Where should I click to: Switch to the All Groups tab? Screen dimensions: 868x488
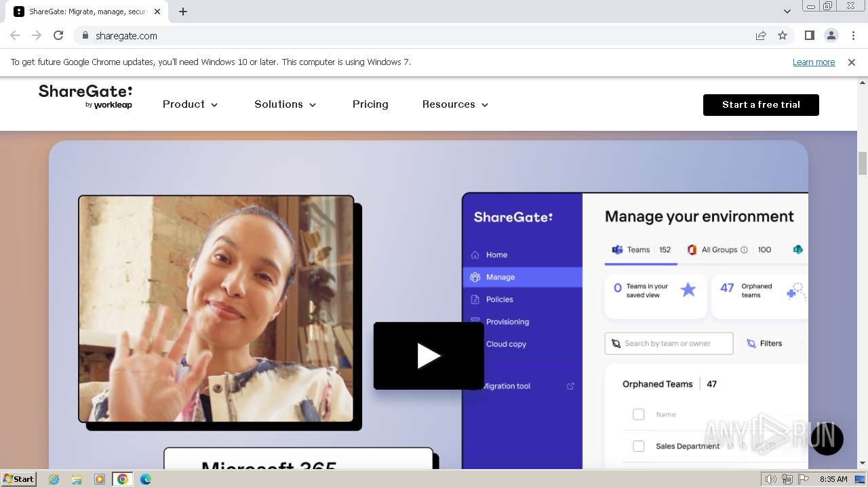728,249
